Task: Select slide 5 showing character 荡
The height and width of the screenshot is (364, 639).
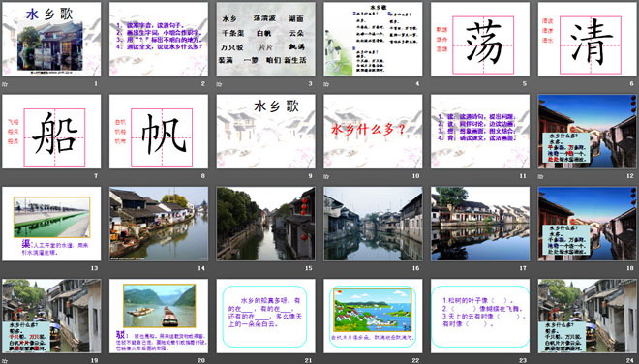Action: click(480, 39)
